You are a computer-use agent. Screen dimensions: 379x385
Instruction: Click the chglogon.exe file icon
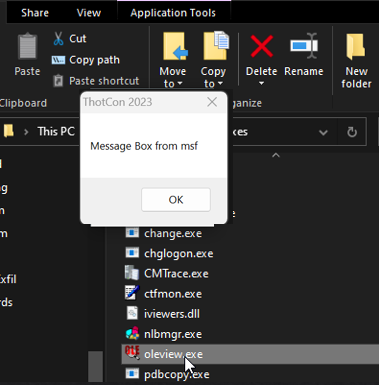click(132, 253)
